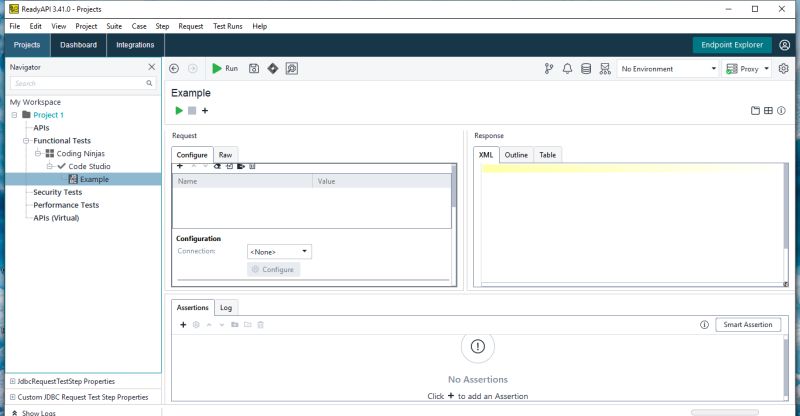This screenshot has height=416, width=800.
Task: Open notifications bell icon
Action: pos(567,68)
